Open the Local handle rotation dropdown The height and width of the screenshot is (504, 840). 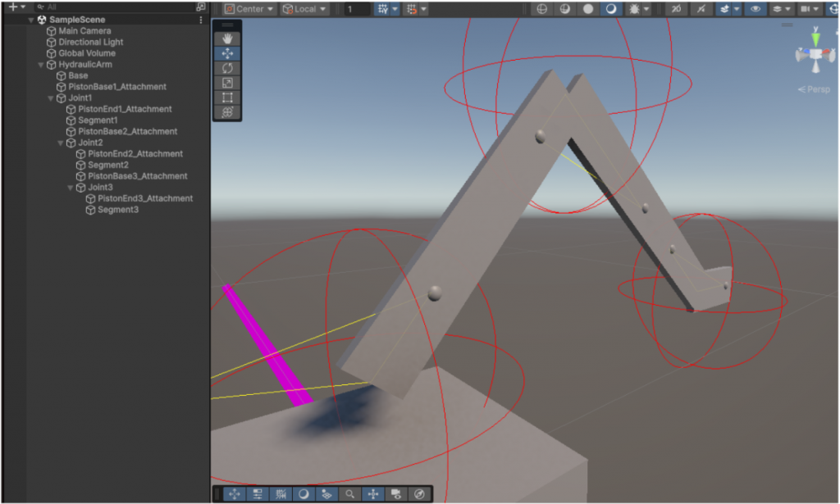pyautogui.click(x=304, y=9)
